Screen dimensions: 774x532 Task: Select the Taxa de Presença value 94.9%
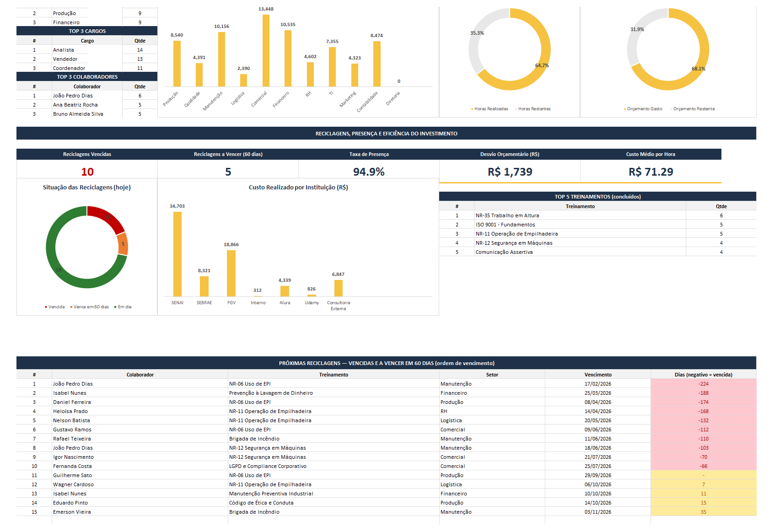(369, 172)
